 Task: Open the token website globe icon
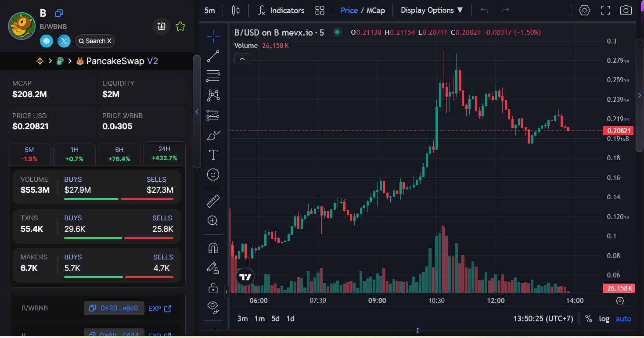(47, 41)
